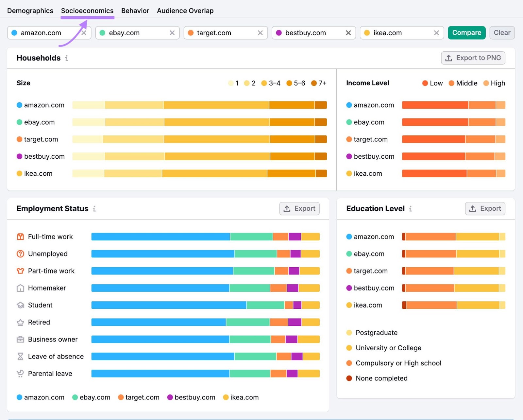Remove ebay.com from the comparison
Image resolution: width=523 pixels, height=420 pixels.
[172, 33]
